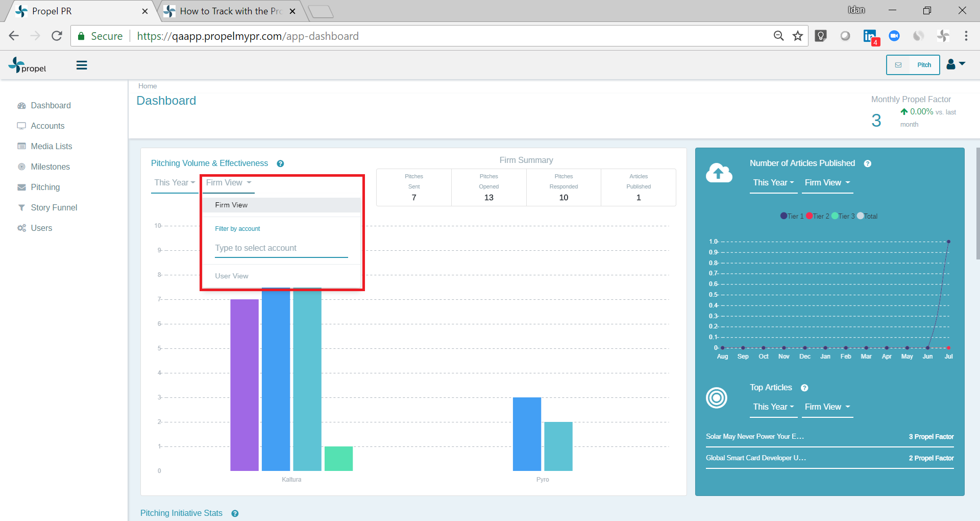The height and width of the screenshot is (521, 980).
Task: Toggle Tier 1 legend series
Action: pos(792,216)
